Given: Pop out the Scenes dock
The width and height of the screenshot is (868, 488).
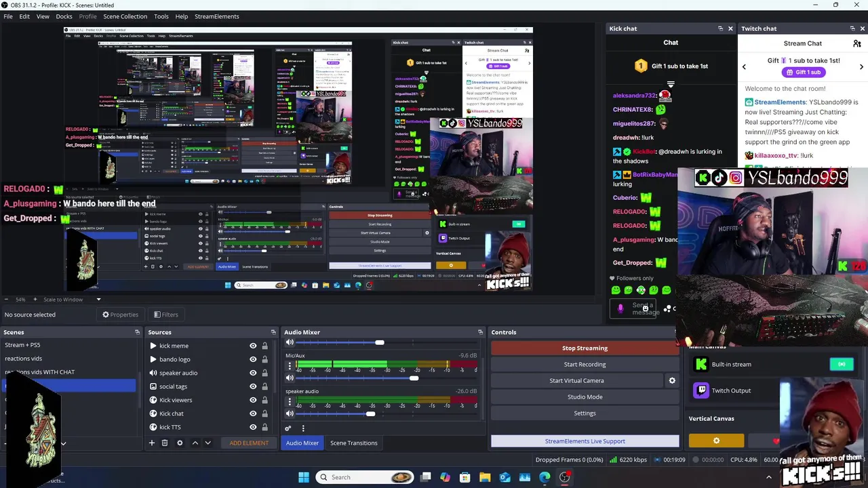Looking at the screenshot, I should [137, 332].
